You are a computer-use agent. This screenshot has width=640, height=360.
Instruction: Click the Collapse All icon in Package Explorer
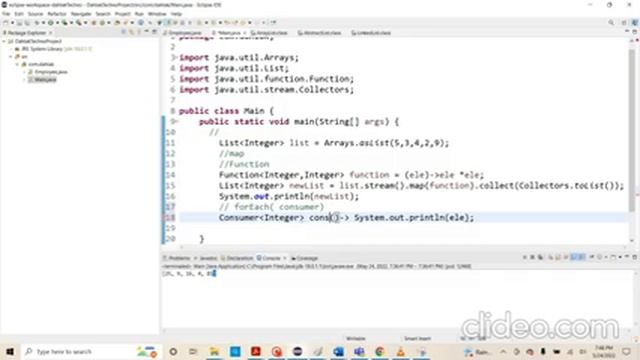click(124, 32)
